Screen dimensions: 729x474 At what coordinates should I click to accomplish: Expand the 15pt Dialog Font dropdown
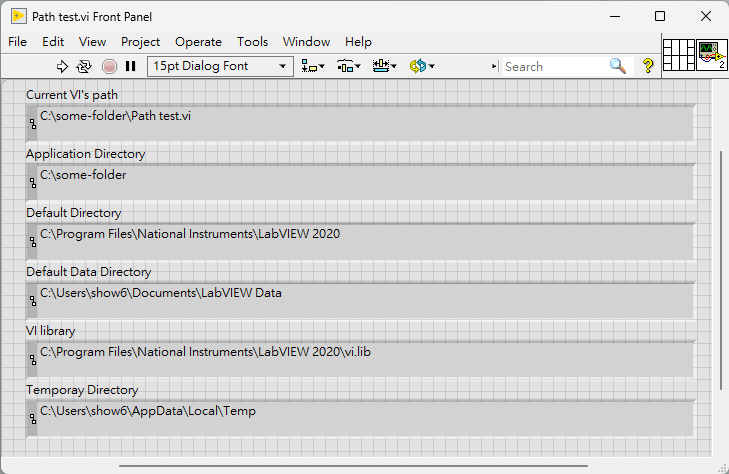click(220, 66)
